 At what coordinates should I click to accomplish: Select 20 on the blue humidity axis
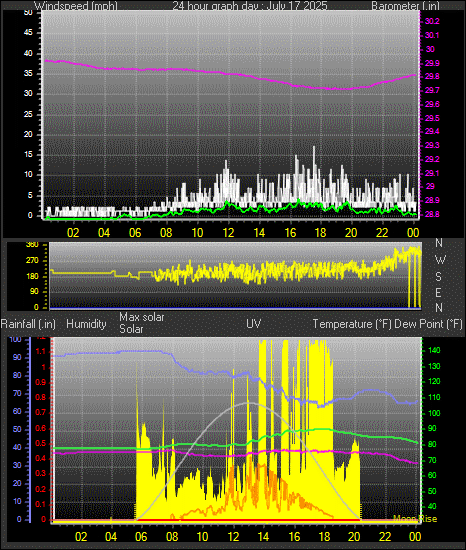tap(17, 483)
